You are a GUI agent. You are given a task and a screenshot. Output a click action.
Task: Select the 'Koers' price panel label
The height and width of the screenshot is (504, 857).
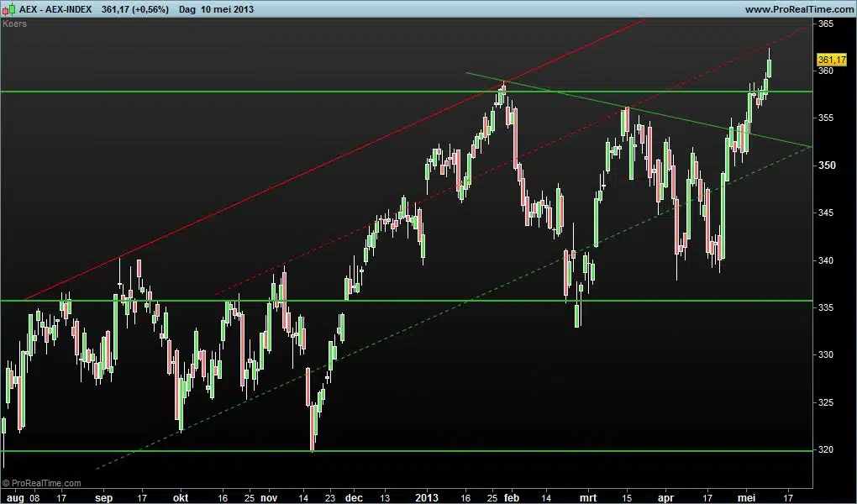(x=14, y=24)
